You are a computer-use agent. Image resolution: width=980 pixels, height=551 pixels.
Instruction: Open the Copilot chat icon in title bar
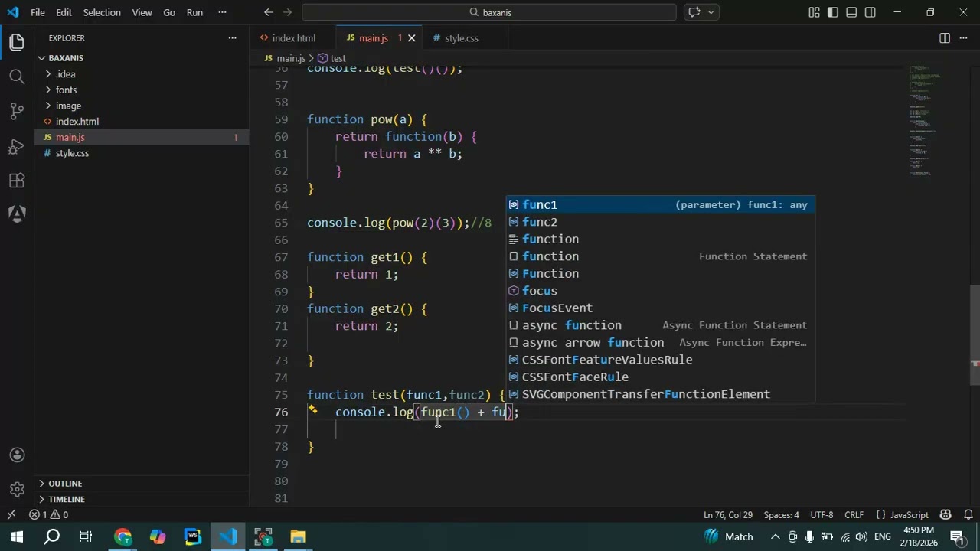(694, 12)
